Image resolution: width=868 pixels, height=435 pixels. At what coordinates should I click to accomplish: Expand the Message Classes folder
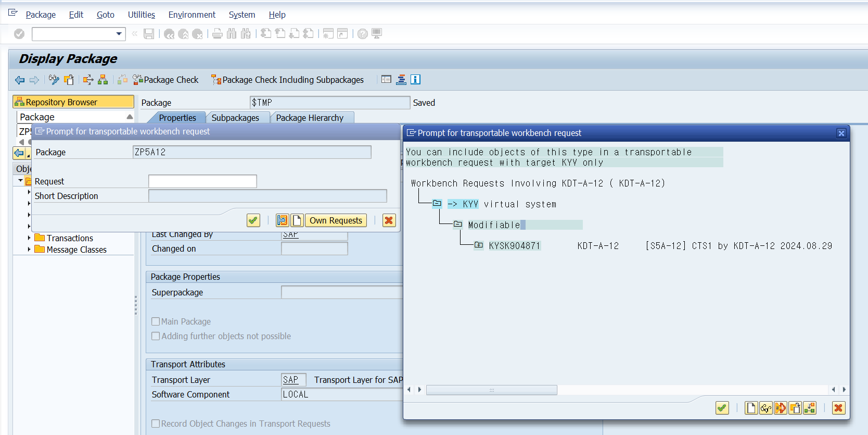tap(29, 250)
